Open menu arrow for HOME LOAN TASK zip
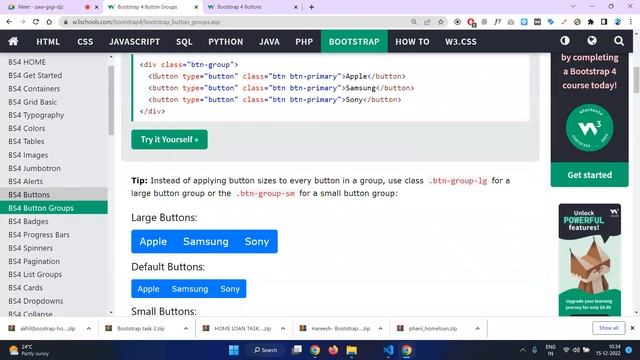Image resolution: width=640 pixels, height=360 pixels. pos(283,329)
